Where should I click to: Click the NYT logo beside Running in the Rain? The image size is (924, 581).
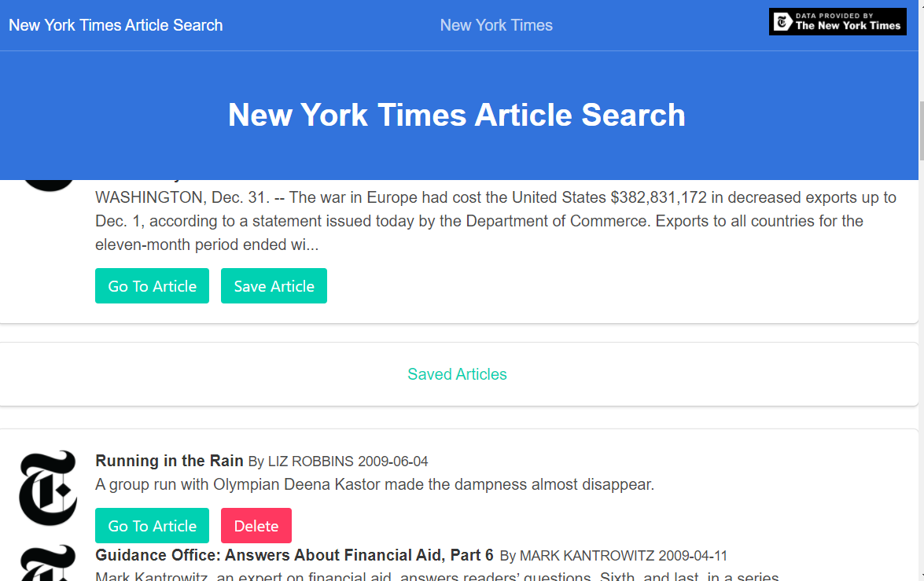click(48, 488)
